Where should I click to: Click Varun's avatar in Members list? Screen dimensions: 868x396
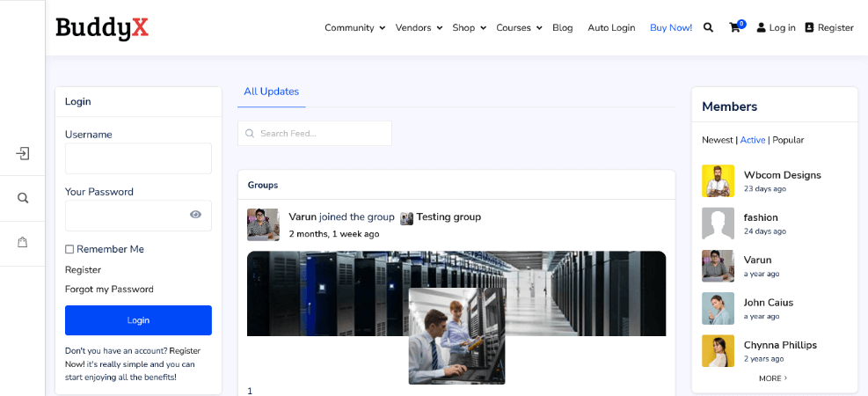(718, 266)
